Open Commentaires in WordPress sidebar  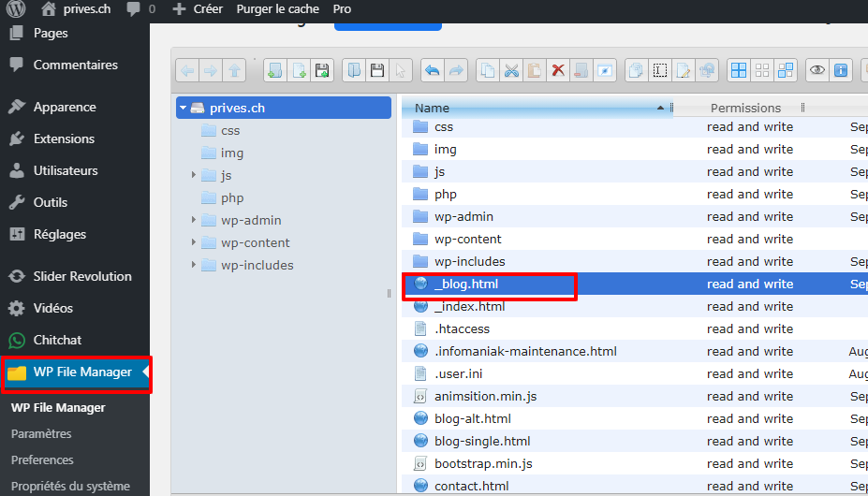[75, 65]
